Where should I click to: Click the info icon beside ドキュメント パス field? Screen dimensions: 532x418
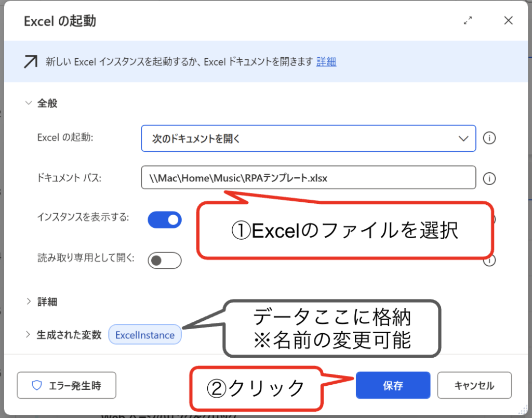(x=489, y=178)
